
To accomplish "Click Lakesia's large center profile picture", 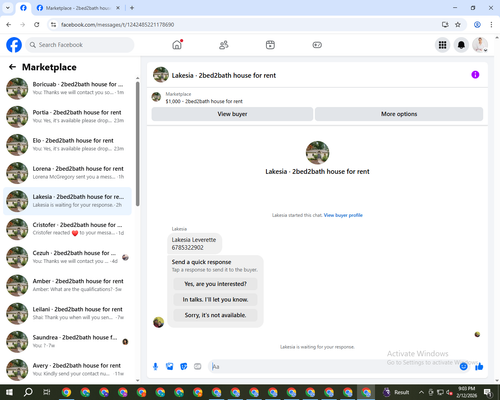I will (x=317, y=153).
